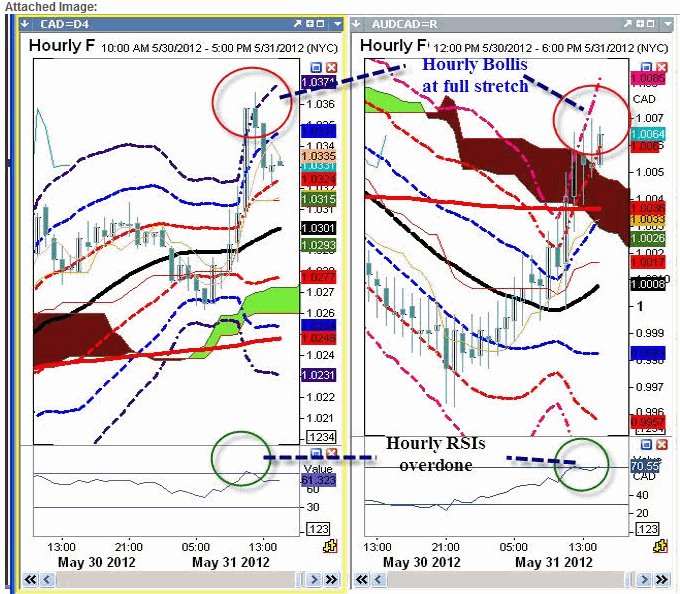Click the 70.55 RSI value label
Image resolution: width=680 pixels, height=594 pixels.
point(645,466)
